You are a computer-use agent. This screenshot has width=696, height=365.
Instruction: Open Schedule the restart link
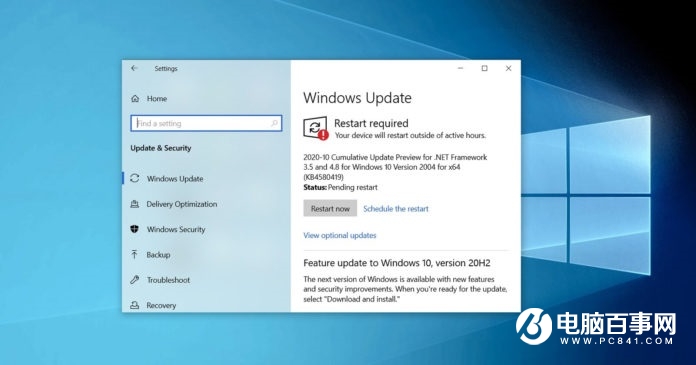[x=396, y=209]
